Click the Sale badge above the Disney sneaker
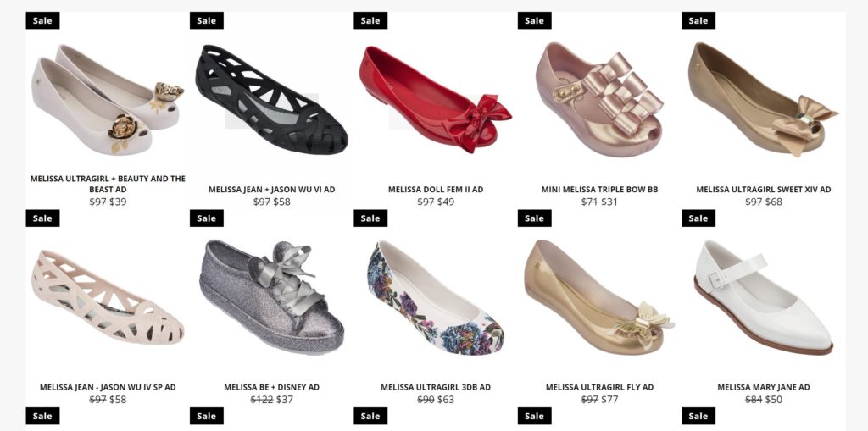The image size is (868, 431). click(207, 218)
